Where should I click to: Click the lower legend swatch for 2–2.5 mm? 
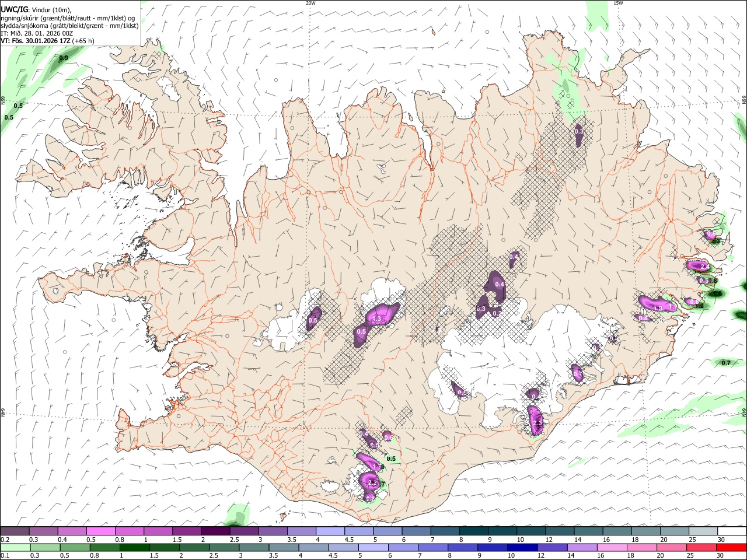(194, 547)
